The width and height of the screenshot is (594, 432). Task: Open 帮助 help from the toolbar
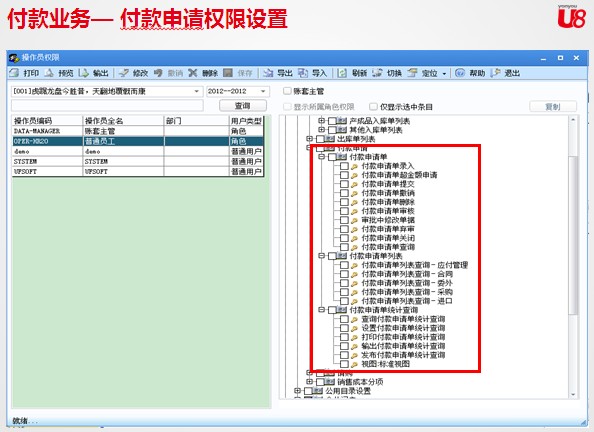(x=460, y=73)
